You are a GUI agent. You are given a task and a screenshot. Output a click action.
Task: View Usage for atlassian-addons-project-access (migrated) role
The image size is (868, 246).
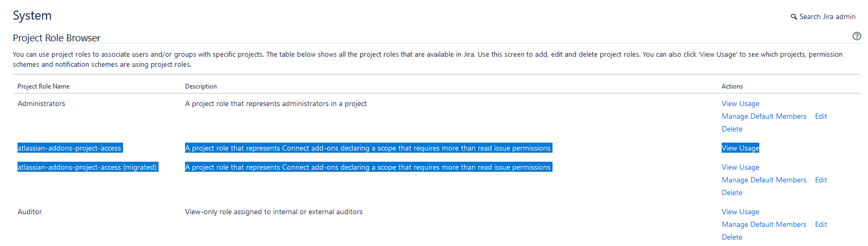pyautogui.click(x=740, y=167)
